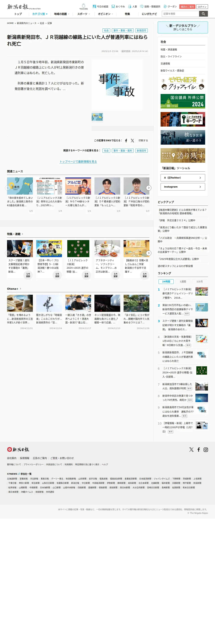Open 三条市 map related news thumbnail
Image resolution: width=215 pixels, height=644 pixels.
[x=20, y=186]
